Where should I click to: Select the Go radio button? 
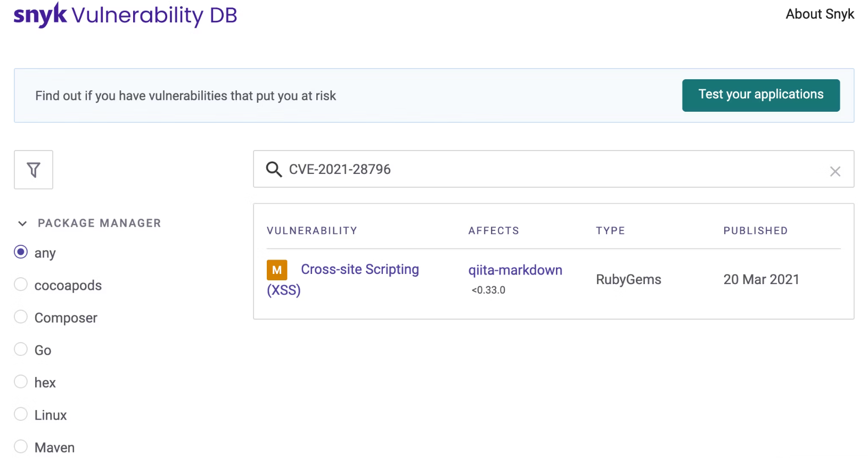click(x=21, y=349)
